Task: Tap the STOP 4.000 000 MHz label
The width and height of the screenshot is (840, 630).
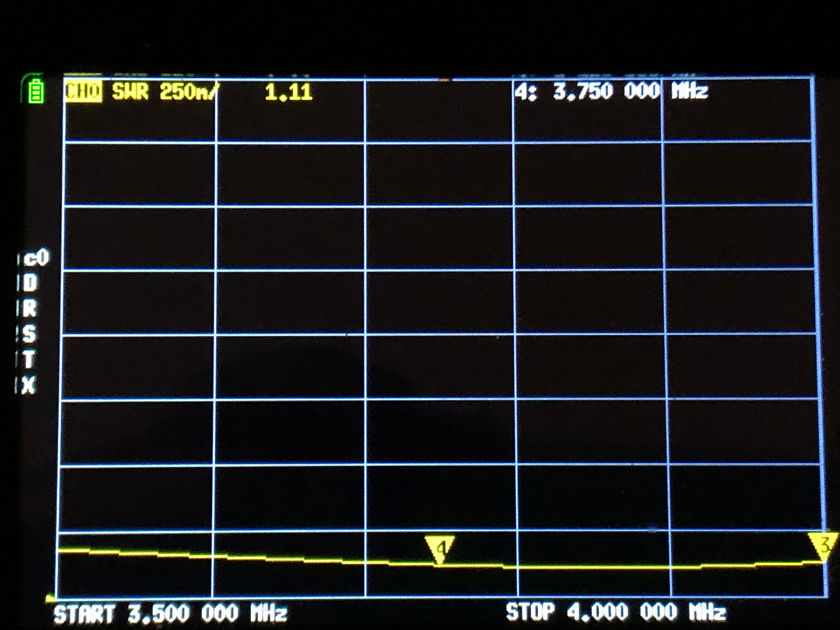Action: [x=616, y=612]
